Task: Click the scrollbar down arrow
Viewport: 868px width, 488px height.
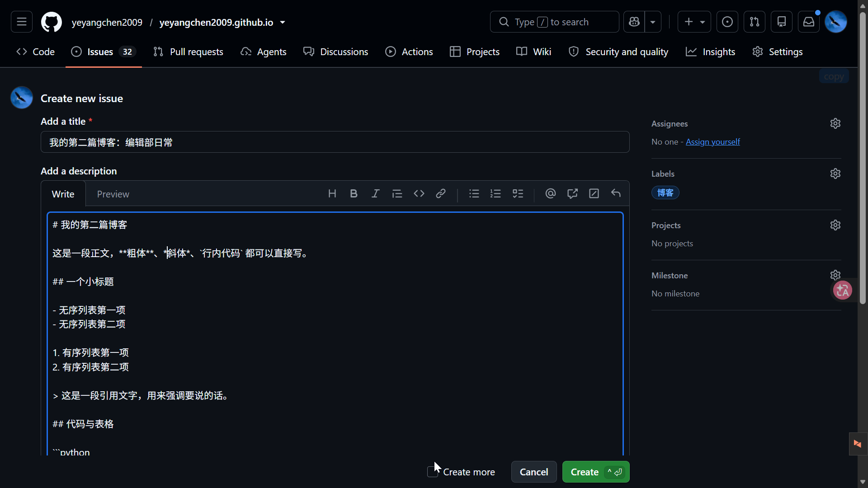Action: [863, 482]
